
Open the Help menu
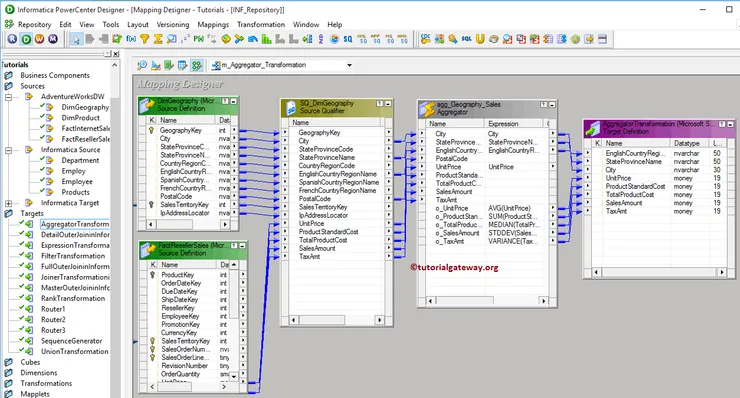click(335, 25)
